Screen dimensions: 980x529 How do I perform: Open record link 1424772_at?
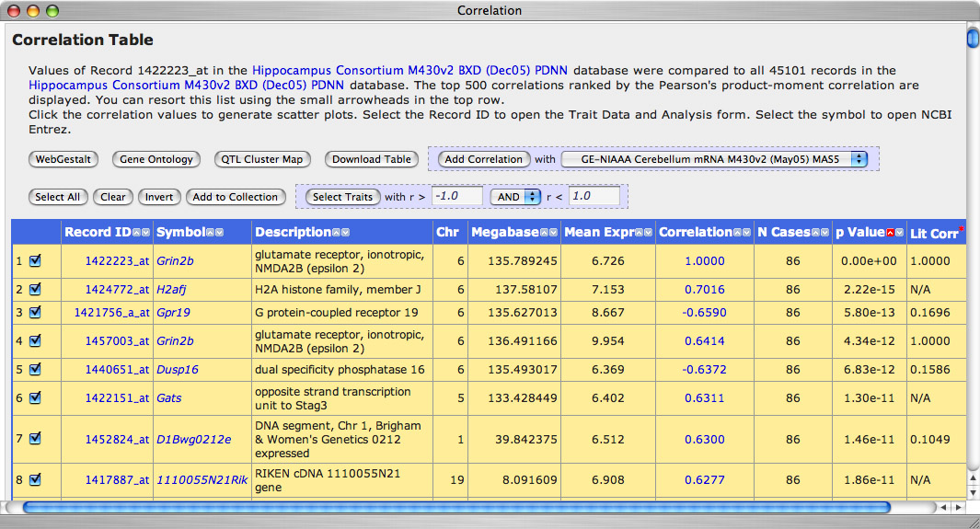click(x=117, y=290)
